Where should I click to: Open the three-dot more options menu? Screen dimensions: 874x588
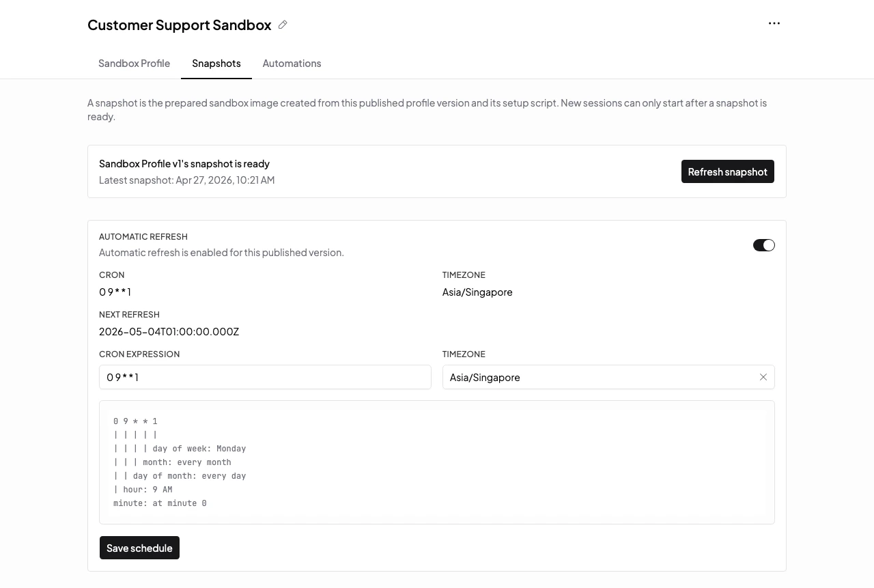pos(774,23)
